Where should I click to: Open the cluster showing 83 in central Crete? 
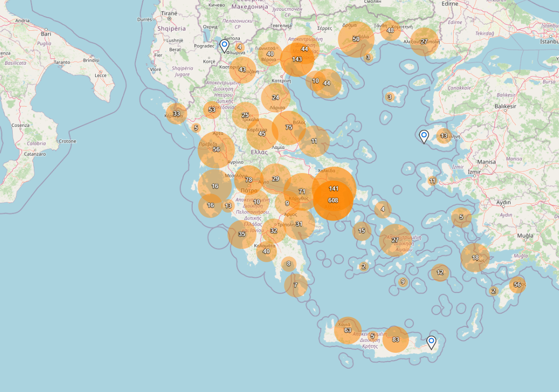396,338
